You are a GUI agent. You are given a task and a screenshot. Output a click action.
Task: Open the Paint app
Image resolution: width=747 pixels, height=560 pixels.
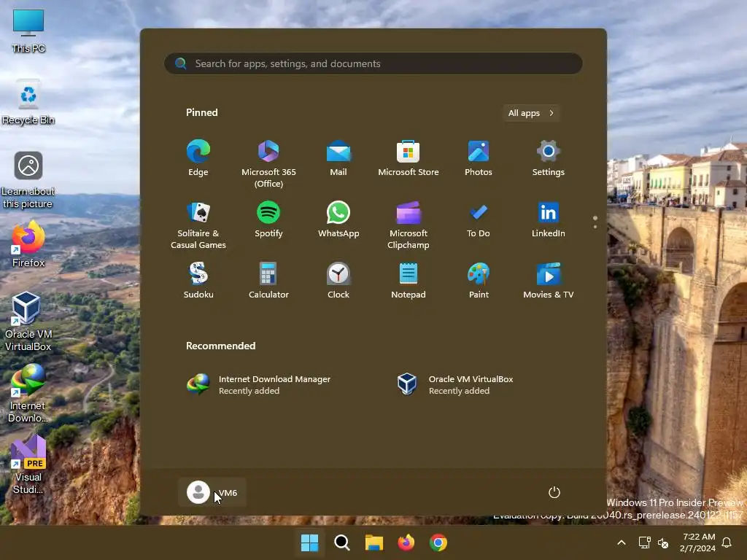pos(479,281)
